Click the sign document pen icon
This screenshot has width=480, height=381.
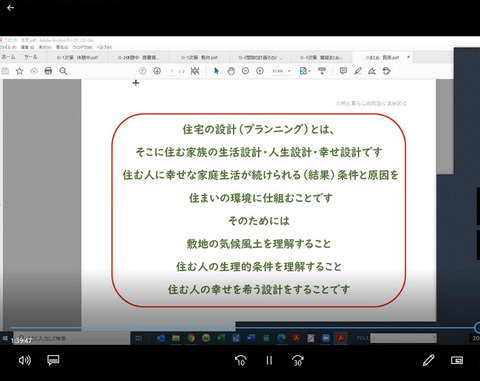pyautogui.click(x=372, y=71)
